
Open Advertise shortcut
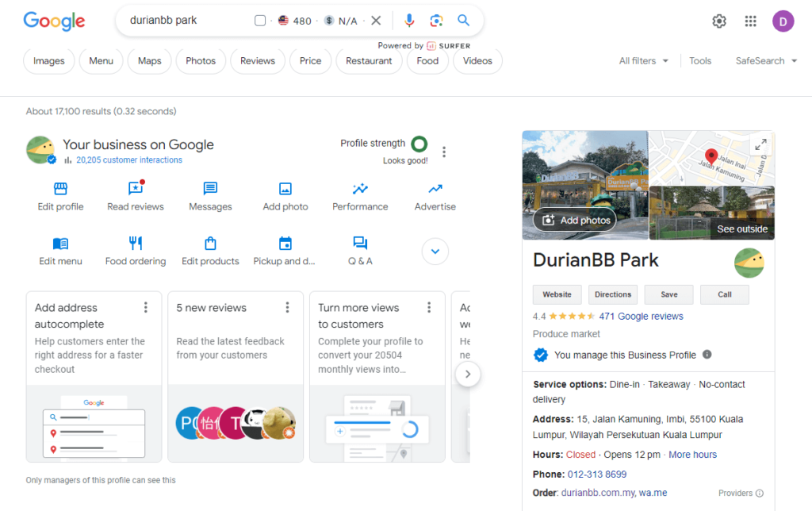pos(435,197)
